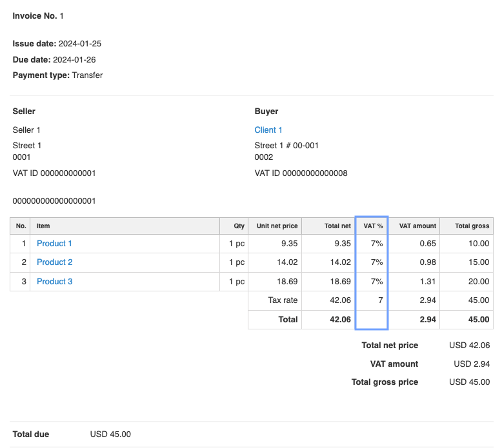Select the highlighted VAT % column header

pyautogui.click(x=371, y=226)
